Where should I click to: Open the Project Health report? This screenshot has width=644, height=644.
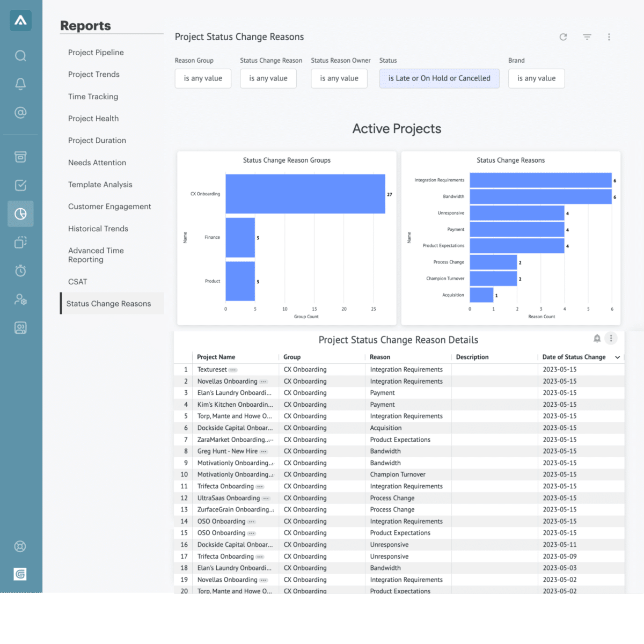coord(93,118)
